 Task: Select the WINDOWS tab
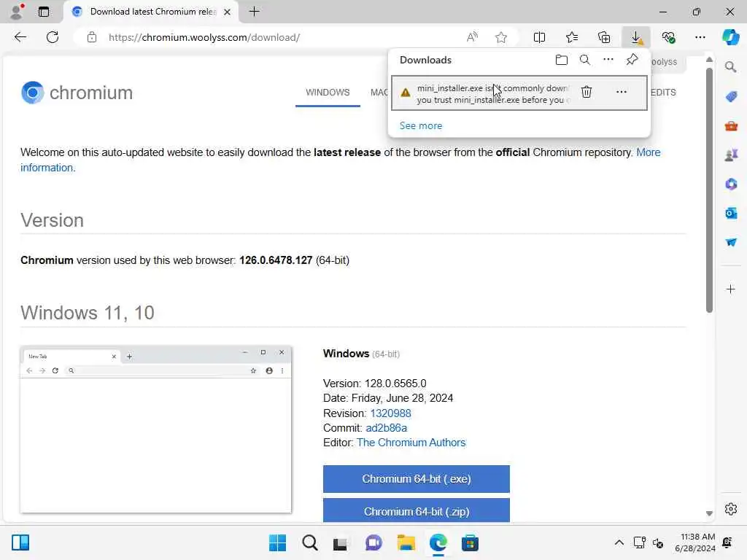tap(328, 93)
